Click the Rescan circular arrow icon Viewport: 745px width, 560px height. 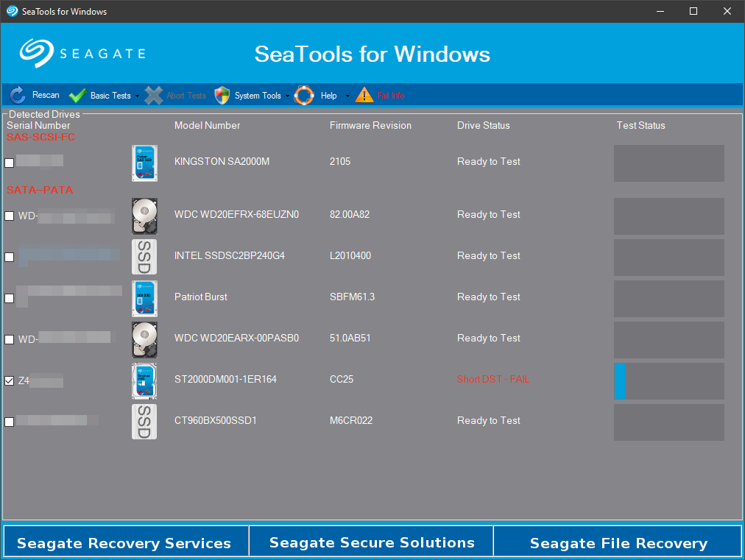coord(18,96)
